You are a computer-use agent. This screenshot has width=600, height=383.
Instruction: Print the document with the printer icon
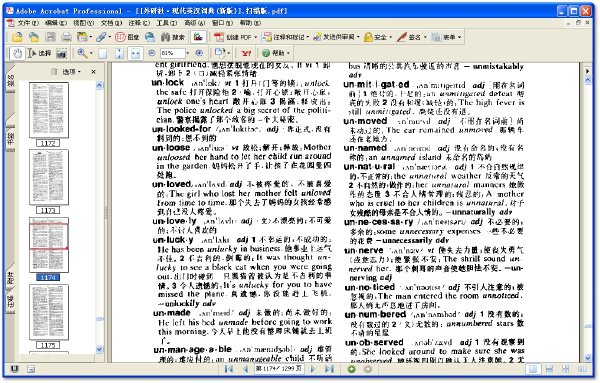(x=67, y=37)
